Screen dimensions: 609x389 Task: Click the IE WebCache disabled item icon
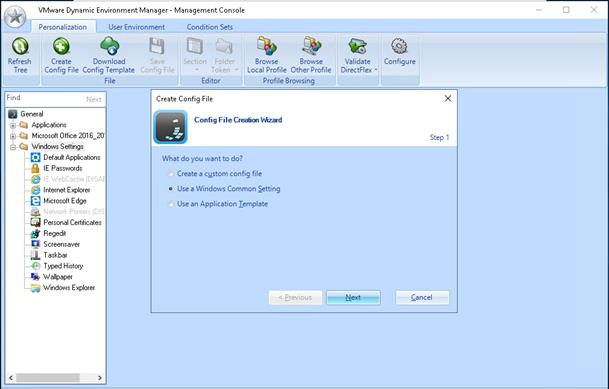click(x=35, y=179)
